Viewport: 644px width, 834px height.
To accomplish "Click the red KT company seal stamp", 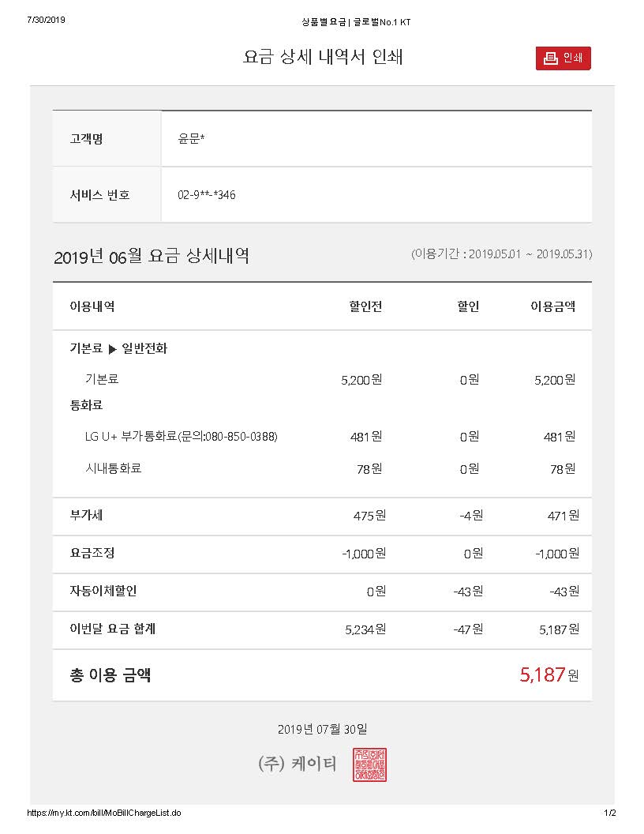I will [369, 764].
